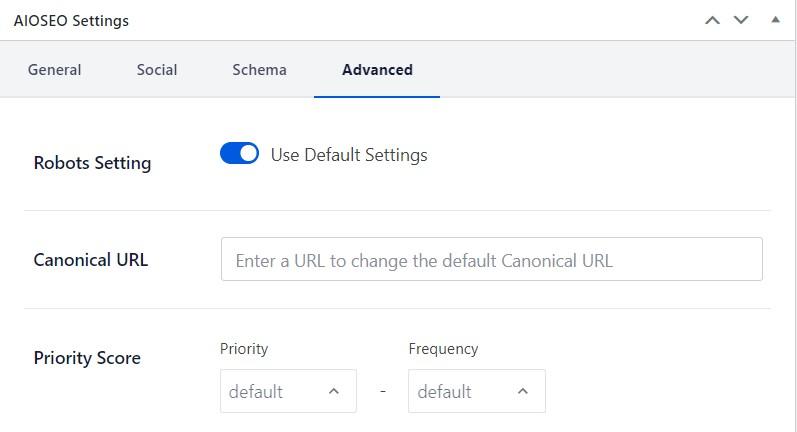Move the AIOSEO Settings panel up
The image size is (797, 432).
712,20
